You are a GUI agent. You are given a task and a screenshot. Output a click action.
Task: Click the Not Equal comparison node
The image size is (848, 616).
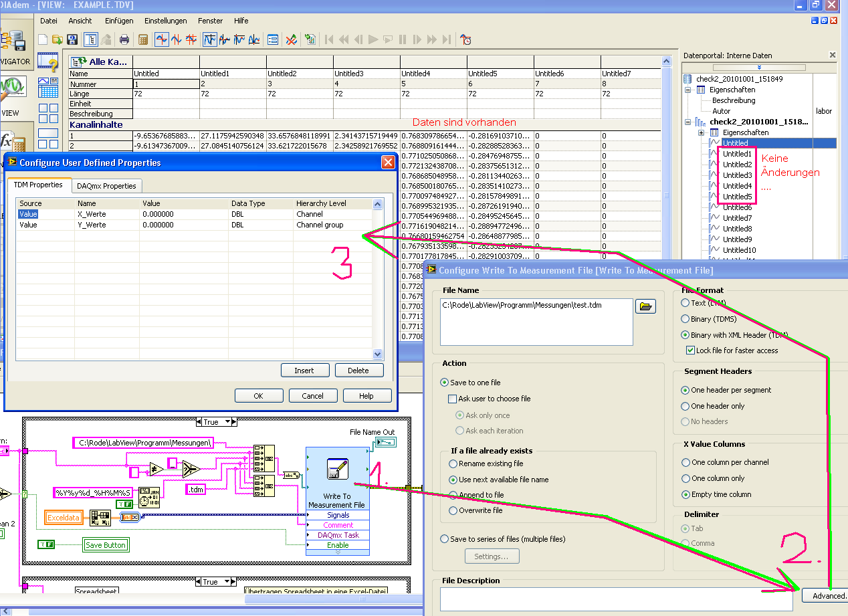point(156,470)
